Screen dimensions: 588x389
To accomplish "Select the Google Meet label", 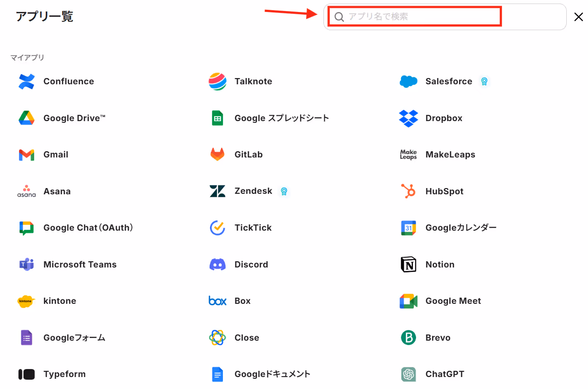I will coord(453,301).
